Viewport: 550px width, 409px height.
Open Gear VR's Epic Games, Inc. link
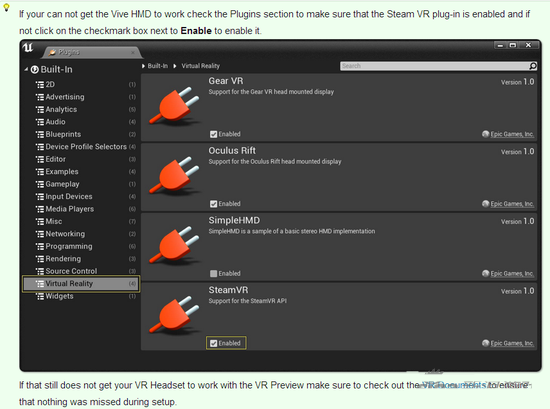coord(512,134)
